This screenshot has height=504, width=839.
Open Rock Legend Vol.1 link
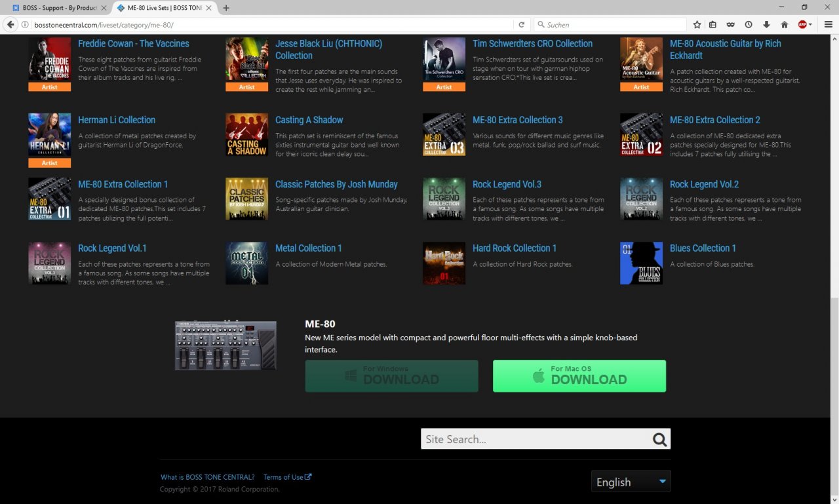click(x=112, y=248)
